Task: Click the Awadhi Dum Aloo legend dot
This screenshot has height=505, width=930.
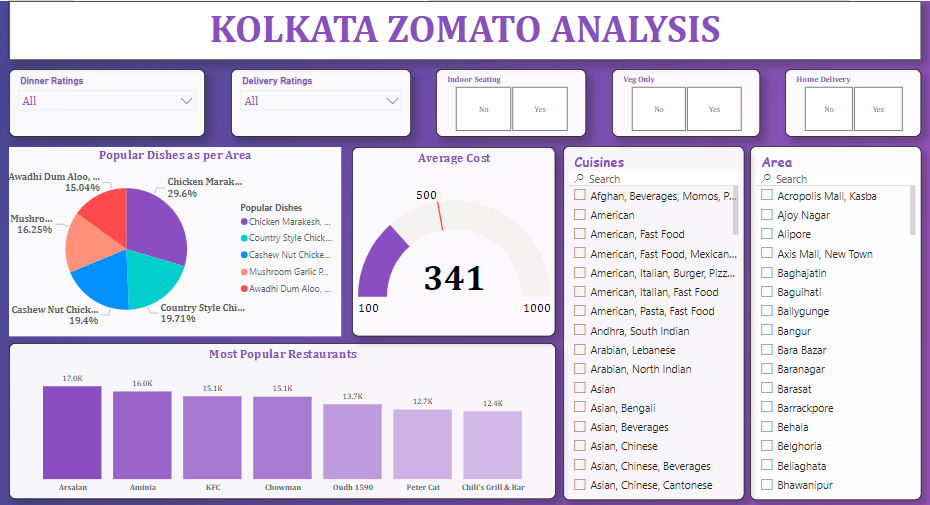Action: 244,288
